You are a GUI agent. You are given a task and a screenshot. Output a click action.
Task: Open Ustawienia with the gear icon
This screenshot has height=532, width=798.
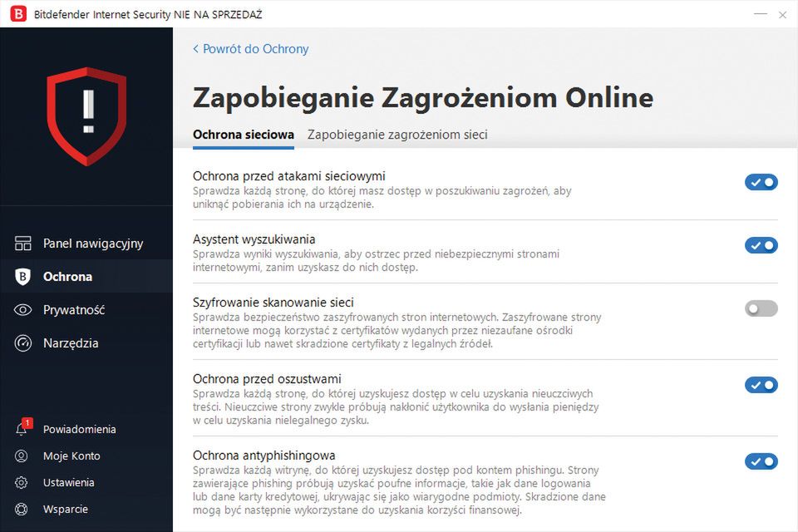pos(22,482)
